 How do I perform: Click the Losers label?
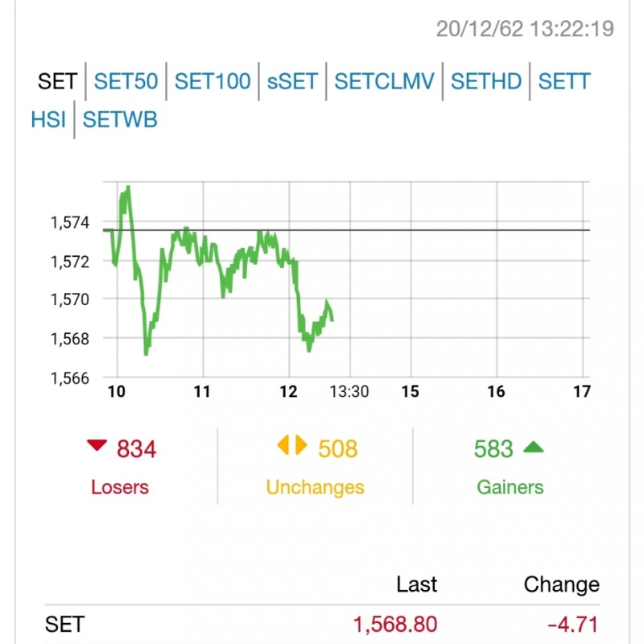120,488
